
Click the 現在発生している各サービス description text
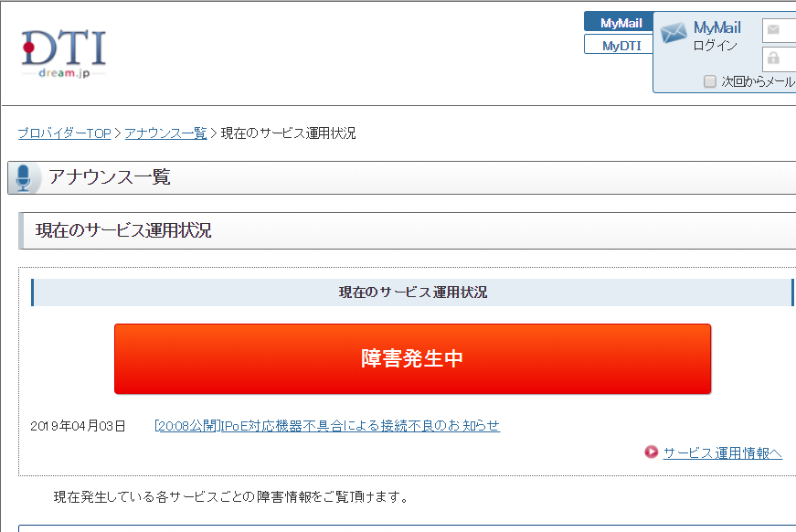[231, 496]
